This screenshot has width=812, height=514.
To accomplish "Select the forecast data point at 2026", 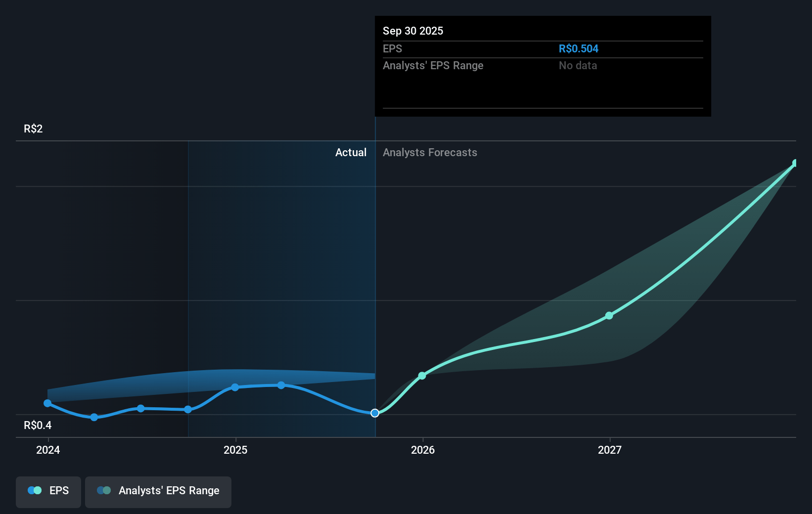I will 422,376.
